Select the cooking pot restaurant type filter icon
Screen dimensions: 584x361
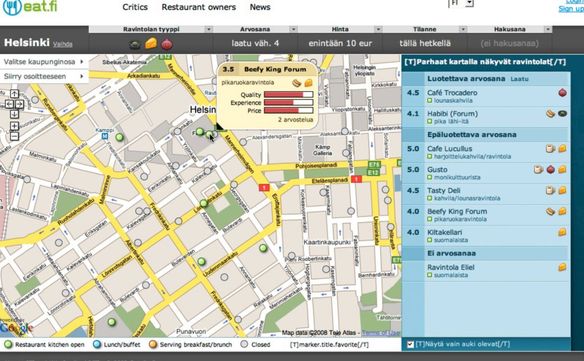pos(135,45)
